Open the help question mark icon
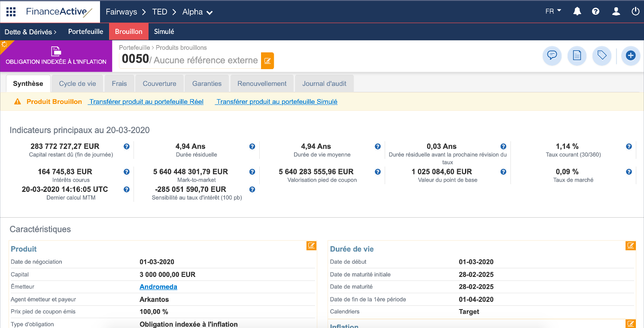 pos(595,12)
